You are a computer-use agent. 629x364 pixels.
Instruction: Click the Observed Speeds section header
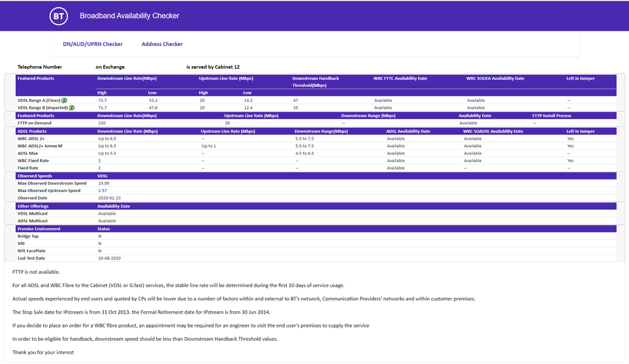35,176
